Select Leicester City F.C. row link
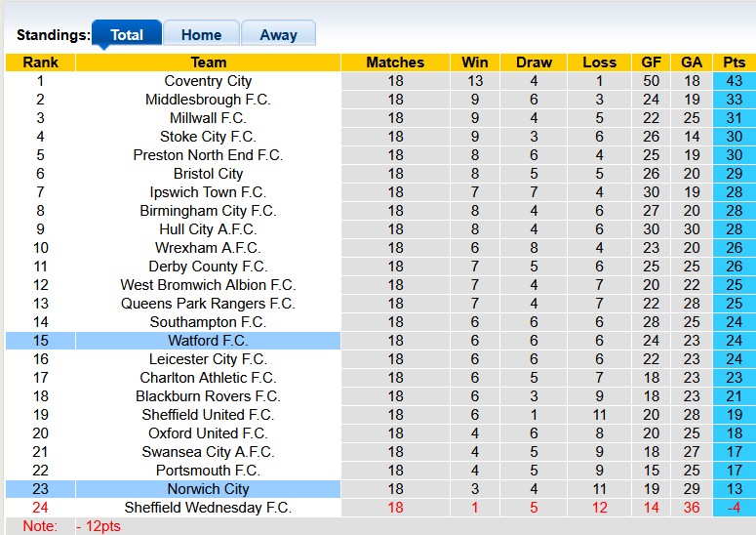 click(x=208, y=359)
